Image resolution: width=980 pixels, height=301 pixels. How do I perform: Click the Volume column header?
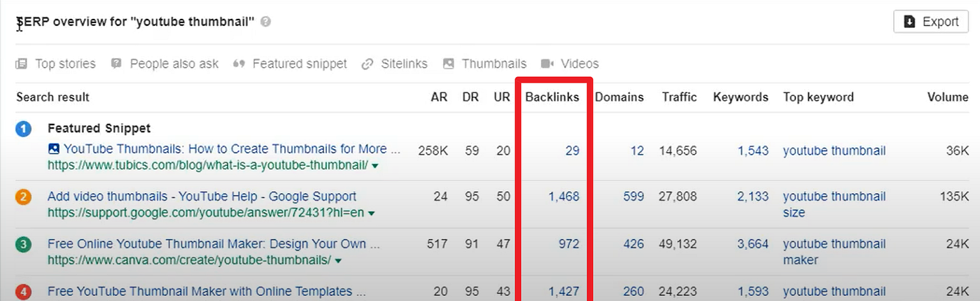click(948, 97)
